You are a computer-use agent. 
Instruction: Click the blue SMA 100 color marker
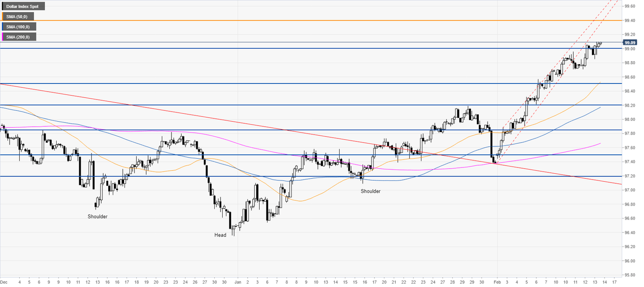point(3,26)
